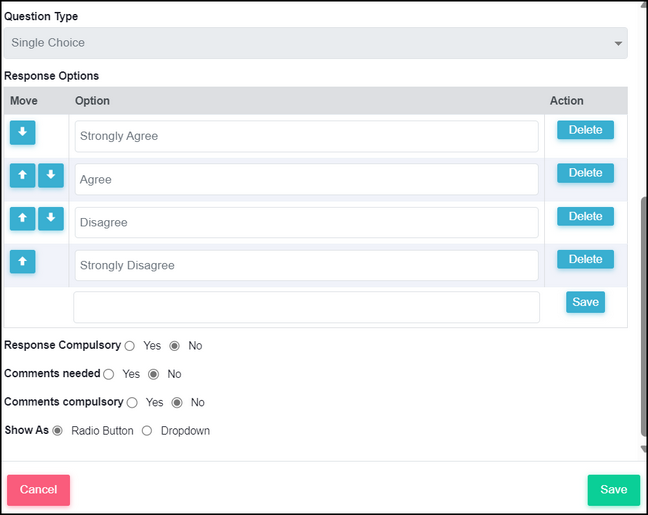Move Disagree option down
648x515 pixels.
51,218
